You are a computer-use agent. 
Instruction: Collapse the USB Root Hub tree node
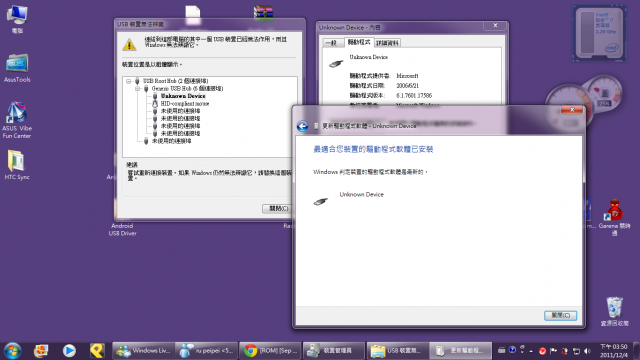tap(129, 81)
